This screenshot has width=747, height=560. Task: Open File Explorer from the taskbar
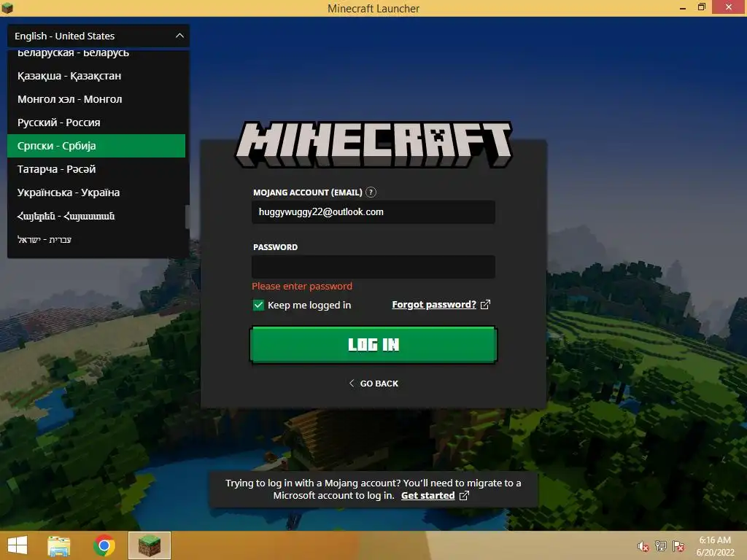click(x=59, y=545)
